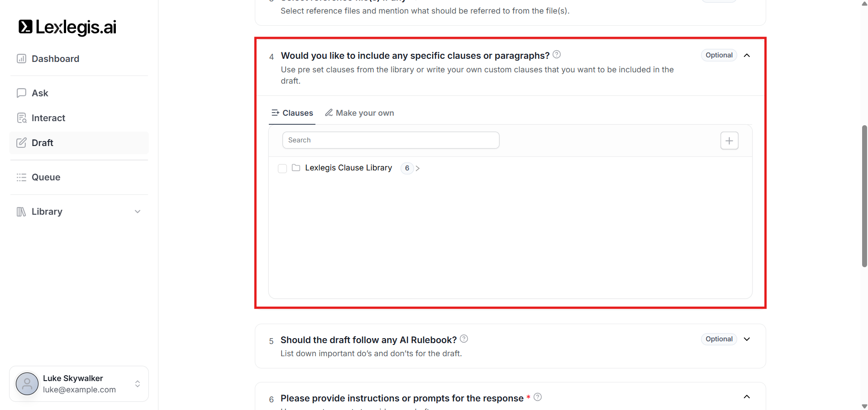Collapse the specific clauses section
Viewport: 868px width, 410px height.
coord(747,55)
